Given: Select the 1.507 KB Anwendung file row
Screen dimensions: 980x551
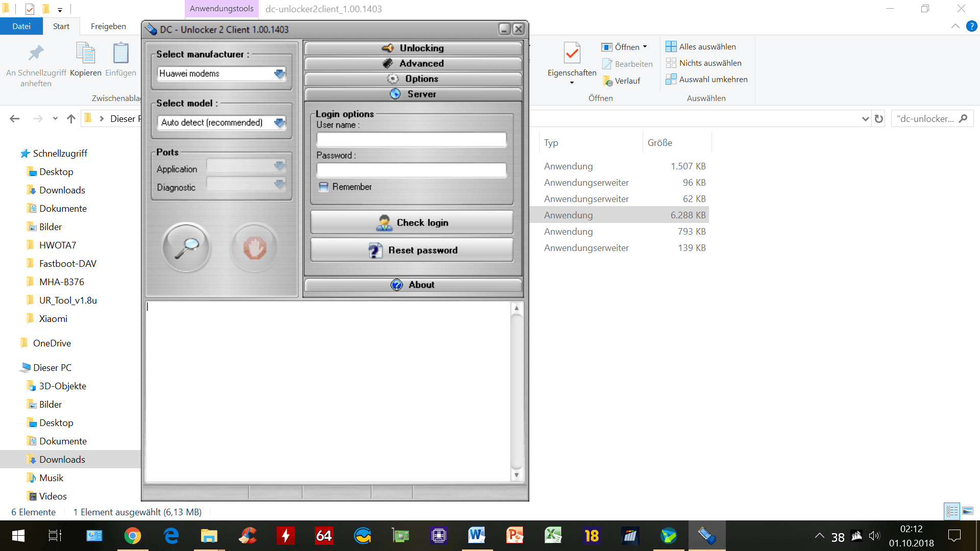Looking at the screenshot, I should 619,166.
